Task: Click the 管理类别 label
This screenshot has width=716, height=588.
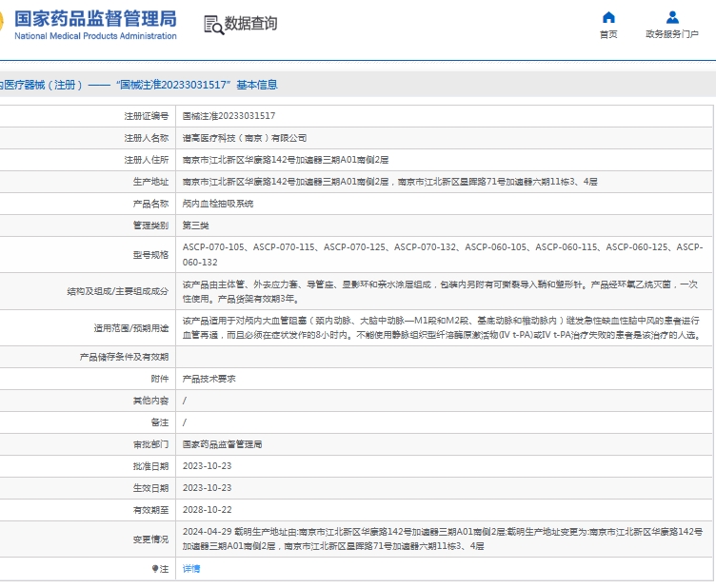Action: [150, 225]
